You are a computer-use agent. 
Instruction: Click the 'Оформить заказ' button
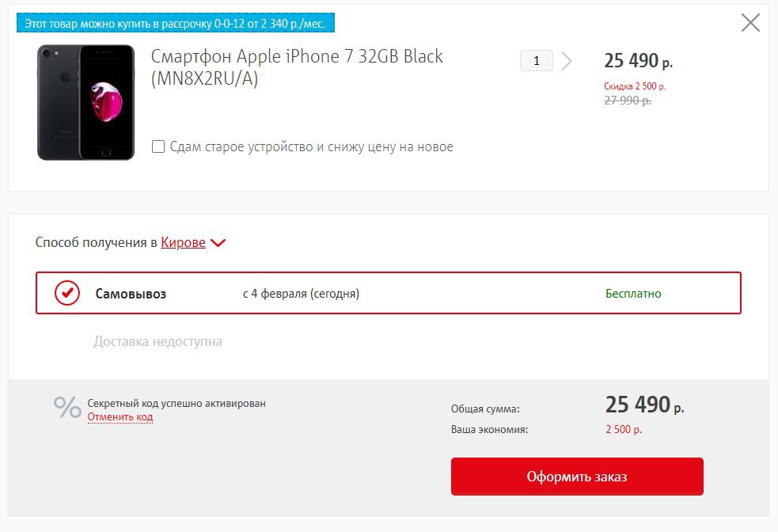coord(577,477)
